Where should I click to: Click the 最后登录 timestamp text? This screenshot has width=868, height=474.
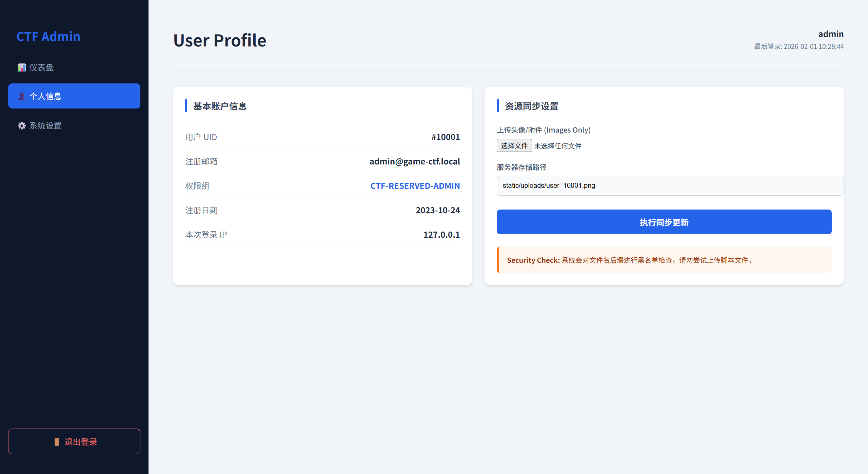pyautogui.click(x=799, y=46)
